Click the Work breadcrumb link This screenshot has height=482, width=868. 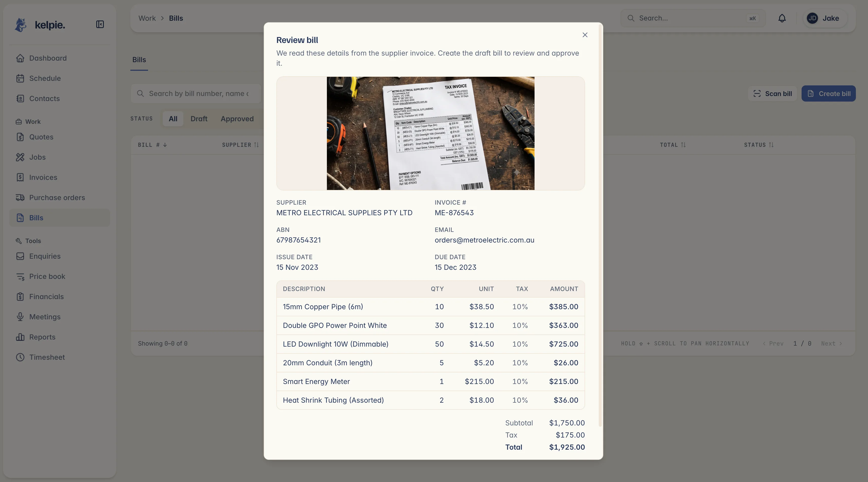click(x=147, y=18)
